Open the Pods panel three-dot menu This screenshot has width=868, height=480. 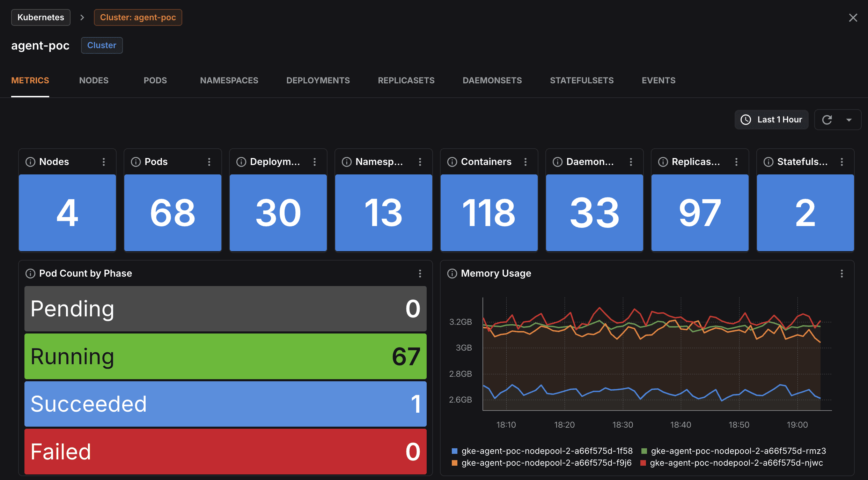coord(209,162)
